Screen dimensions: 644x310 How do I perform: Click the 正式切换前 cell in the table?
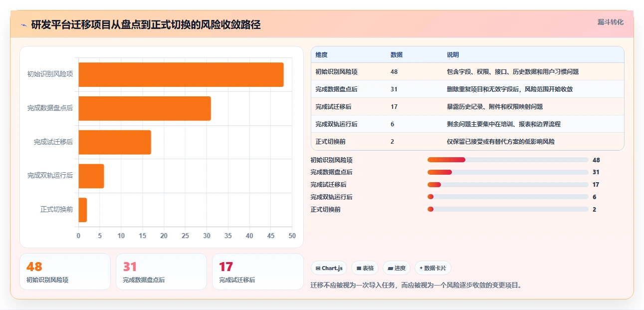[x=331, y=142]
